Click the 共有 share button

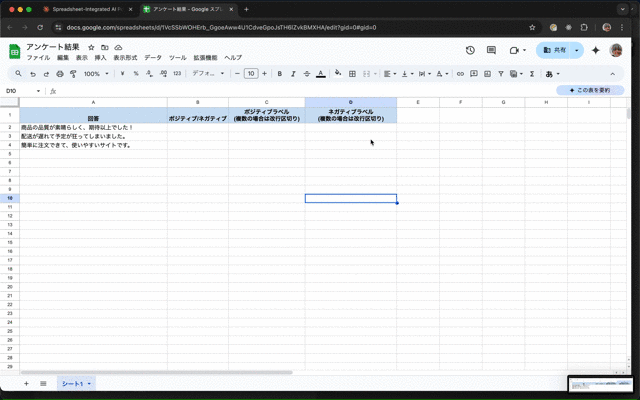554,50
